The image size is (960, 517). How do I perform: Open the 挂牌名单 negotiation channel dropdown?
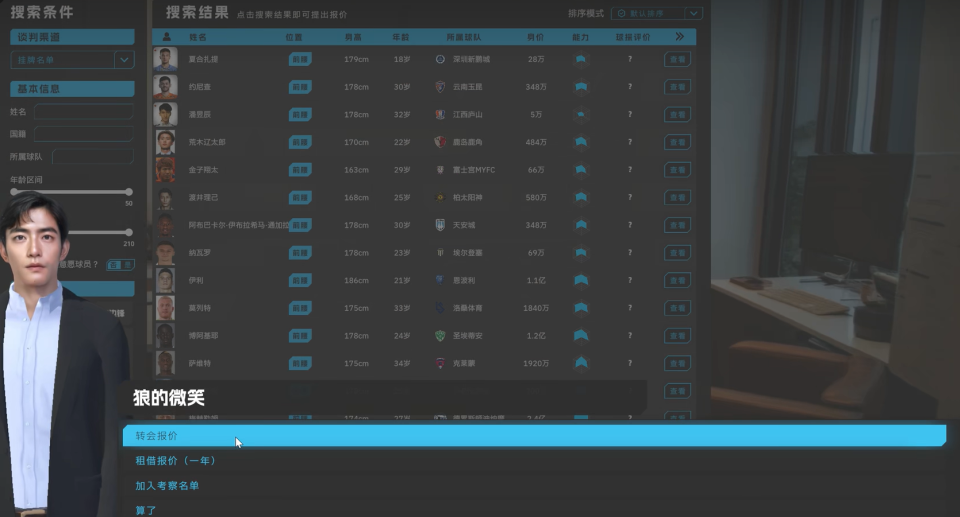tap(72, 59)
